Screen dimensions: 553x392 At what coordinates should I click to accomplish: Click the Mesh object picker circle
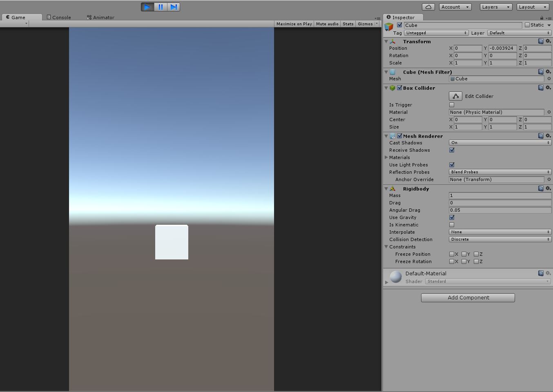549,79
